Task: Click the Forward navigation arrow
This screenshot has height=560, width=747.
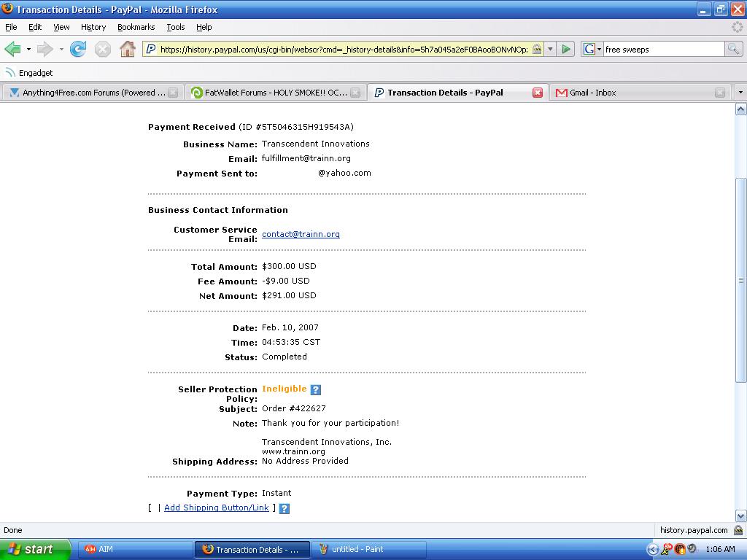Action: point(44,49)
